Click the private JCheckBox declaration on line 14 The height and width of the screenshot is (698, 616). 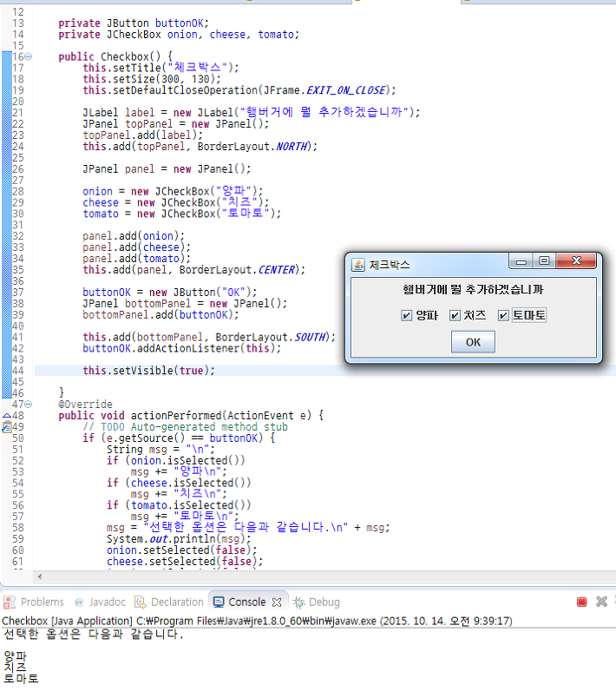(179, 34)
